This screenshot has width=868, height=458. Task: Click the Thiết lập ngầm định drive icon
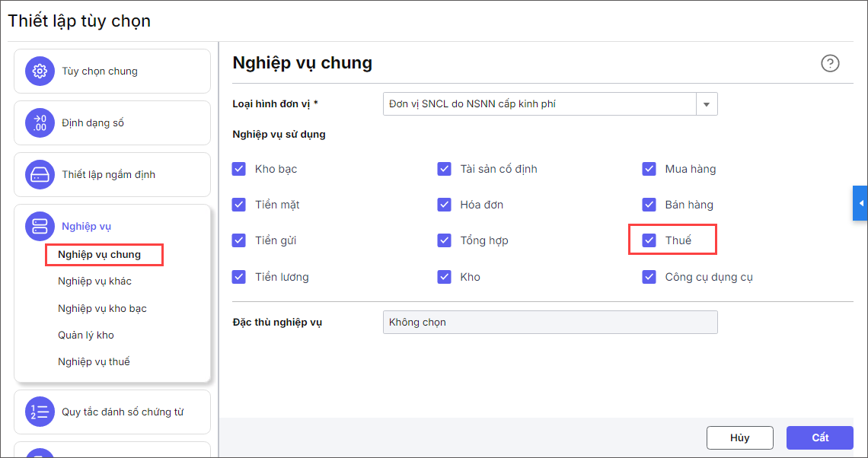[x=40, y=174]
